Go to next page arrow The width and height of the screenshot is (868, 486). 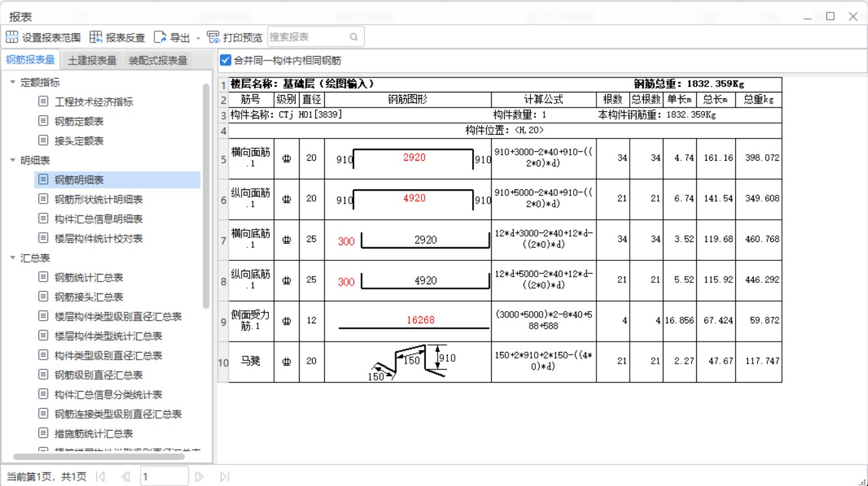tap(200, 477)
